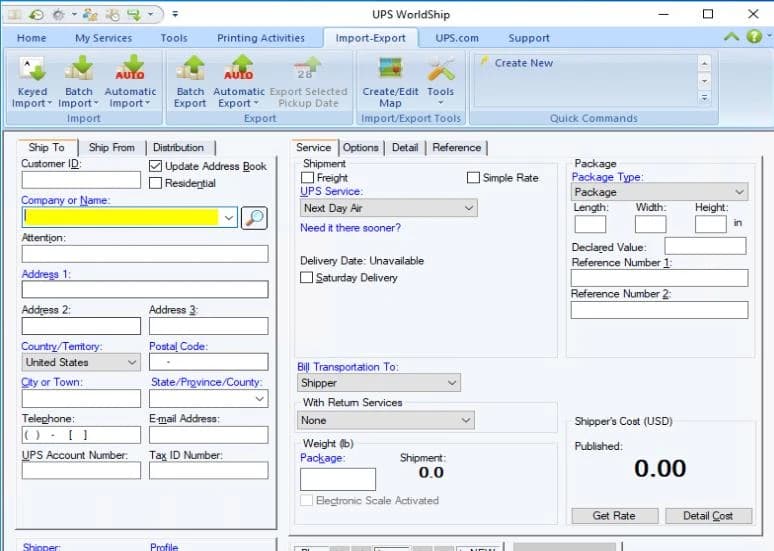
Task: Click the history clock icon in quick access toolbar
Action: pyautogui.click(x=36, y=15)
